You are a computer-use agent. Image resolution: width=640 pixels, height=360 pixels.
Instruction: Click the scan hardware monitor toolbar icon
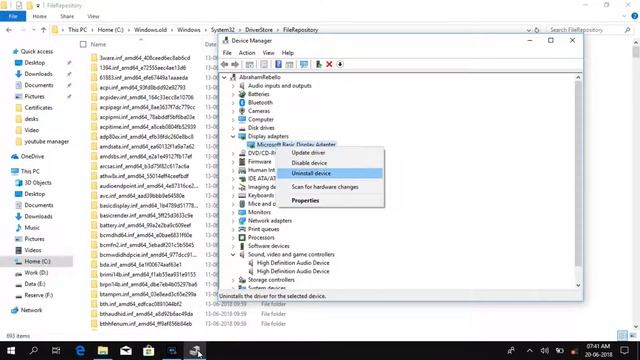[304, 64]
